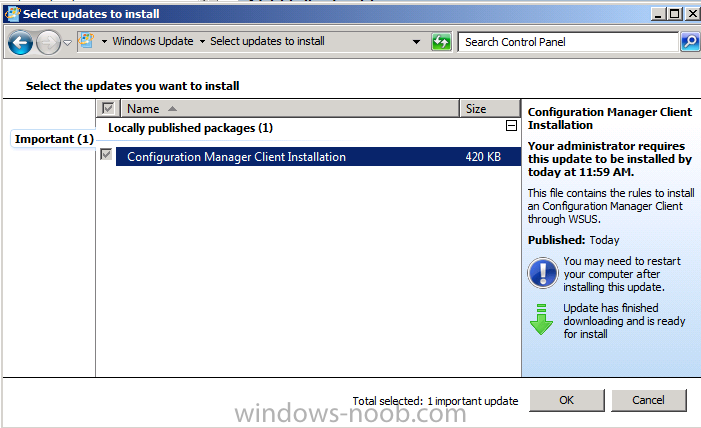Image resolution: width=701 pixels, height=428 pixels.
Task: Click the OK button
Action: click(x=567, y=400)
